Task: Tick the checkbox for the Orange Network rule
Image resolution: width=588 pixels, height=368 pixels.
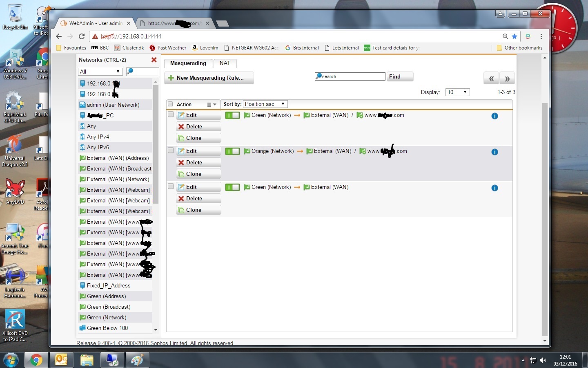Action: pos(171,150)
